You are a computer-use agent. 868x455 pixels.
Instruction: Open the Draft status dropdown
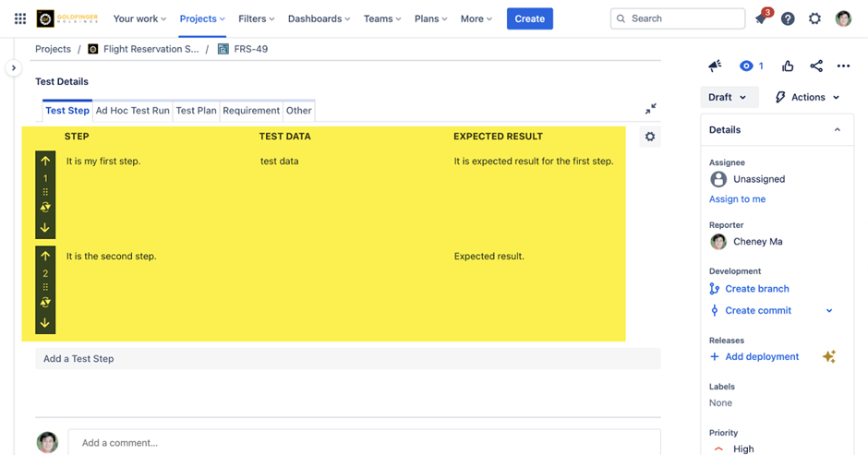[x=728, y=97]
